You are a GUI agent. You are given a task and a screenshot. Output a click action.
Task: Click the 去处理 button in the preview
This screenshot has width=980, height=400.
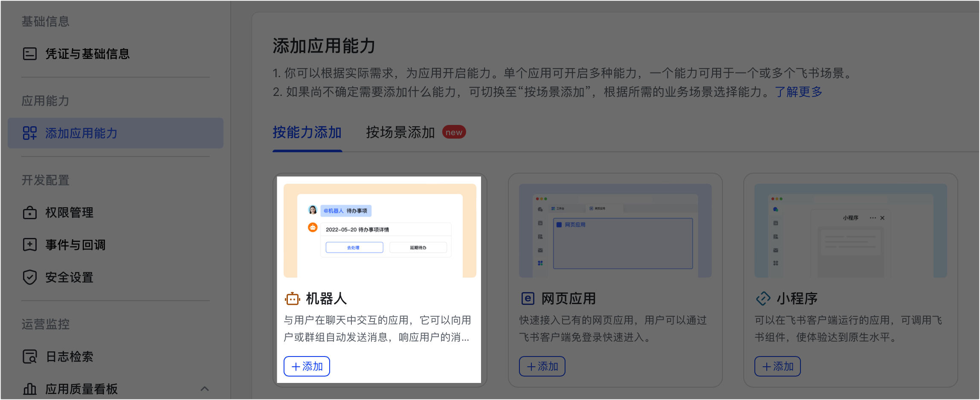coord(354,247)
